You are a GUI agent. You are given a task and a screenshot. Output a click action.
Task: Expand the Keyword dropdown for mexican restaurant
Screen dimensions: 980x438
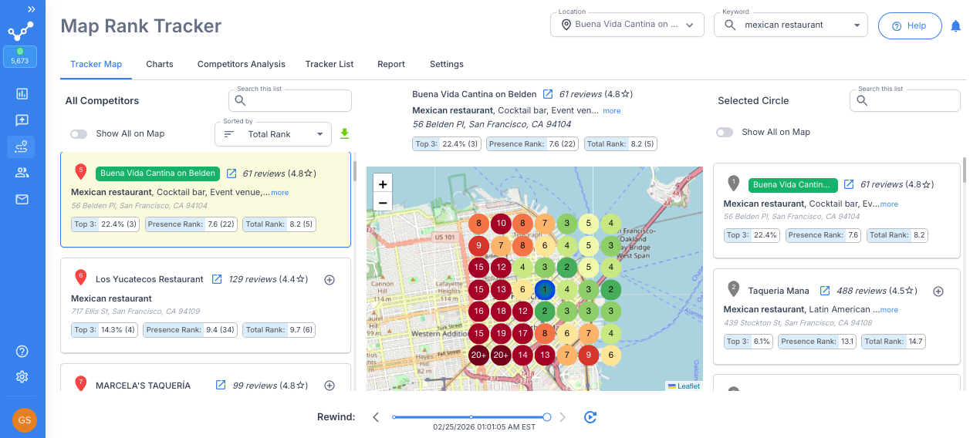(x=791, y=25)
